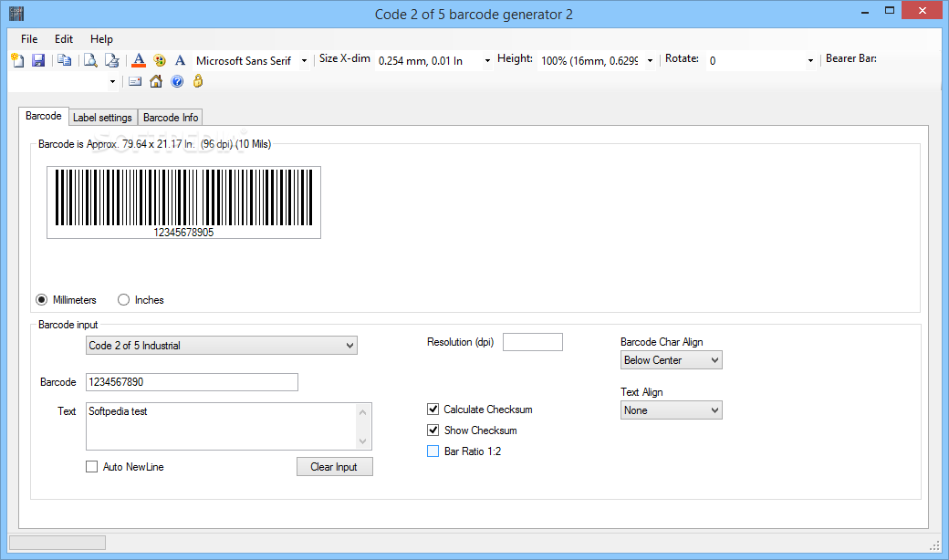Open Text Align None dropdown
This screenshot has height=560, width=949.
click(x=672, y=410)
